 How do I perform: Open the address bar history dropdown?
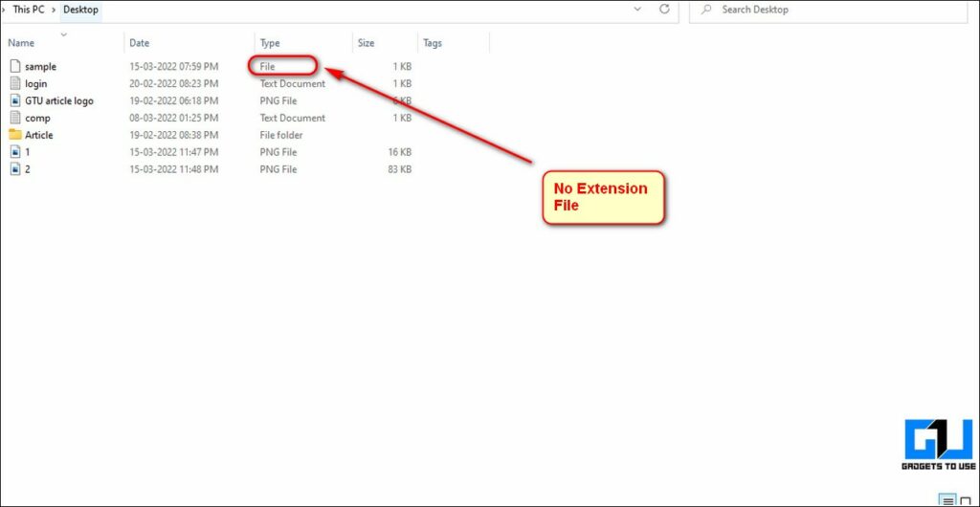point(637,9)
